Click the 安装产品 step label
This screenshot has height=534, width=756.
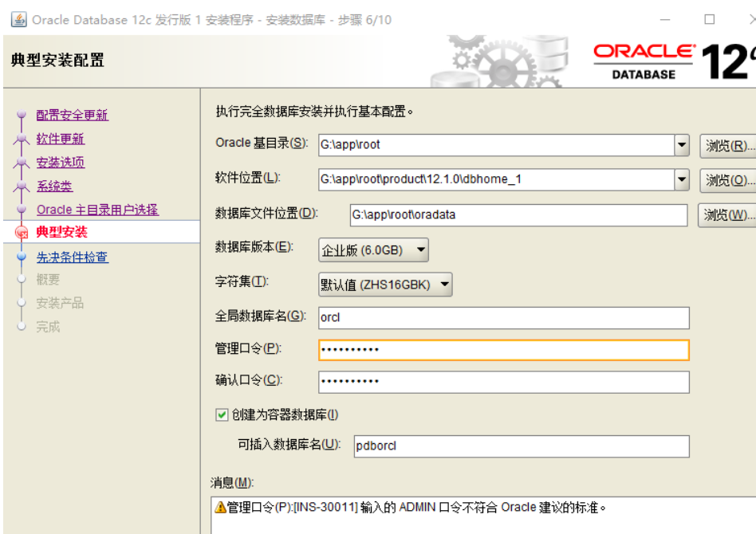point(60,303)
